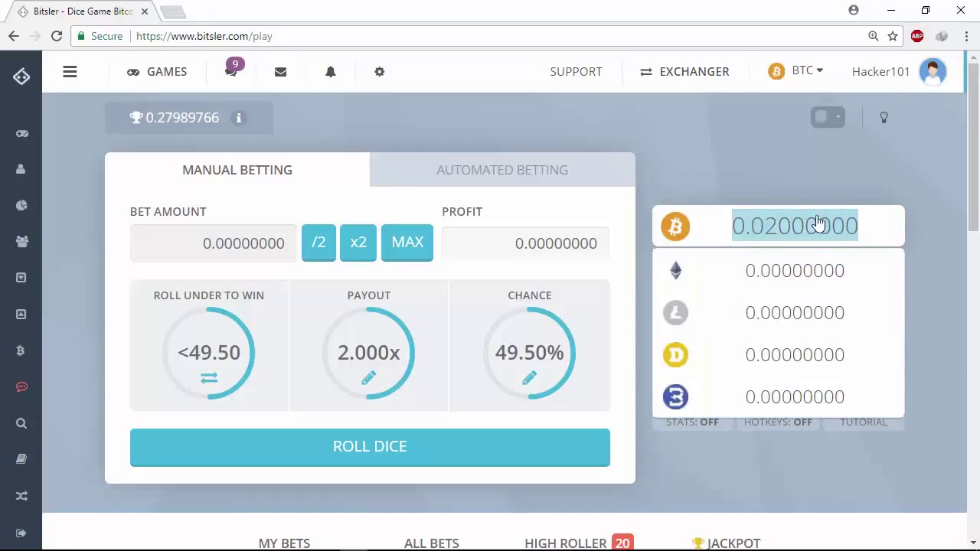This screenshot has width=980, height=551.
Task: Open the ALL BETS tab
Action: coord(432,543)
